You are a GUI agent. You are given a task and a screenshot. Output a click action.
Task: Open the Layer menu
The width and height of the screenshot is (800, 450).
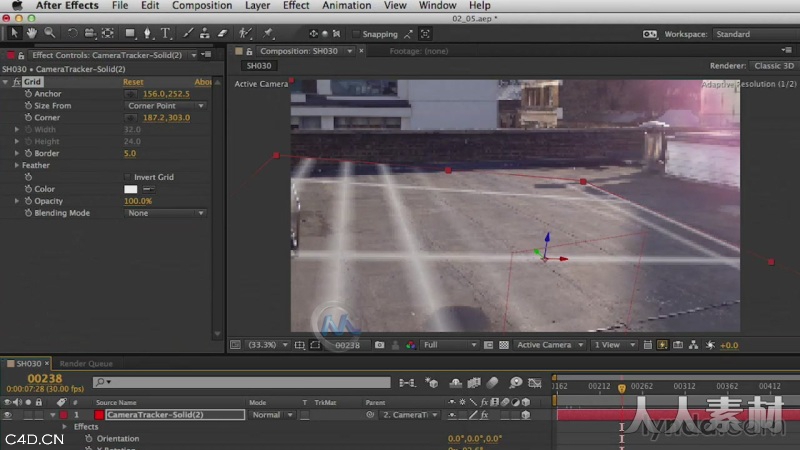(x=258, y=6)
